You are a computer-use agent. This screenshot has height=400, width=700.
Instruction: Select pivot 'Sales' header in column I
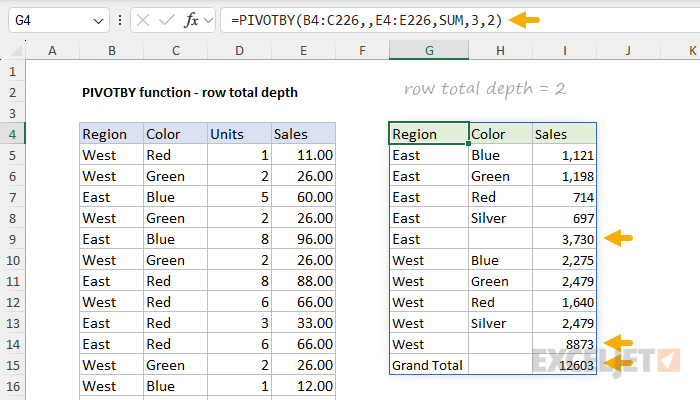pos(564,134)
